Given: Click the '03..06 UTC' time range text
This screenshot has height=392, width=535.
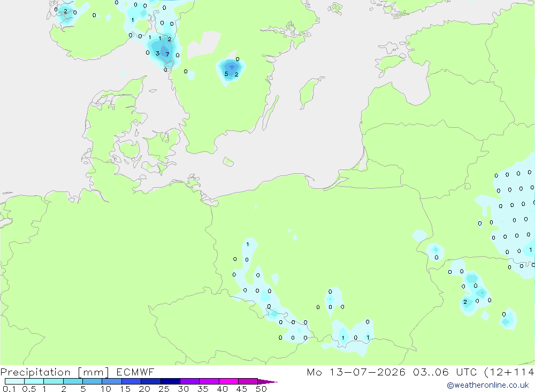Looking at the screenshot, I should (446, 372).
